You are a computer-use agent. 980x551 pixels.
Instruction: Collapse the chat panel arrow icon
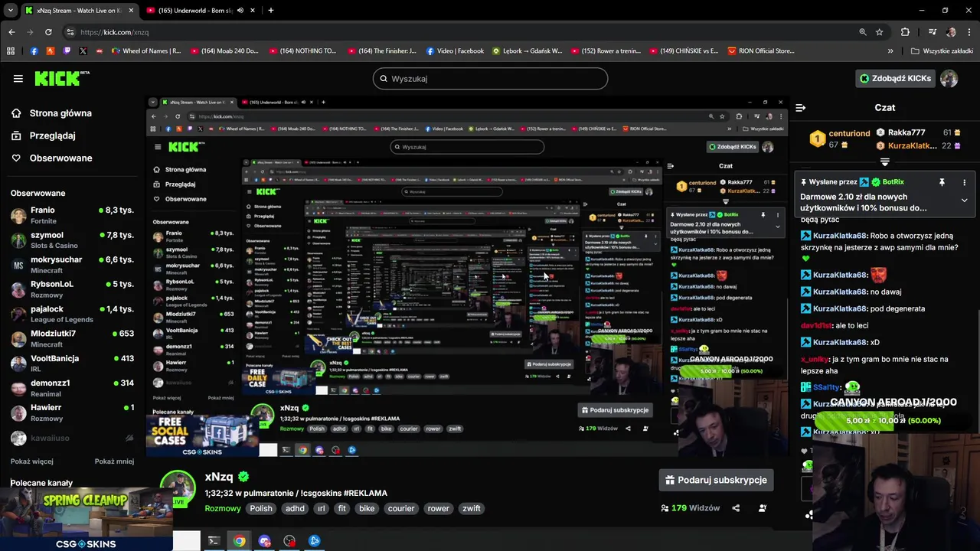pos(800,108)
